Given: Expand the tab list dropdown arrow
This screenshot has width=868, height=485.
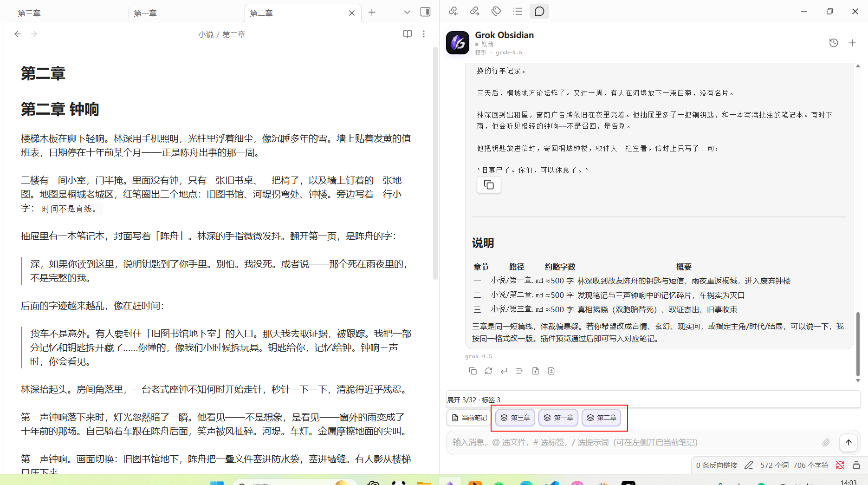Looking at the screenshot, I should 407,13.
